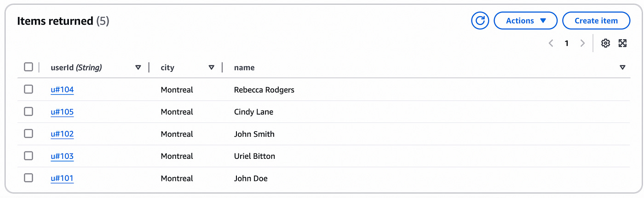644x198 pixels.
Task: Toggle the select-all items checkbox
Action: [29, 67]
